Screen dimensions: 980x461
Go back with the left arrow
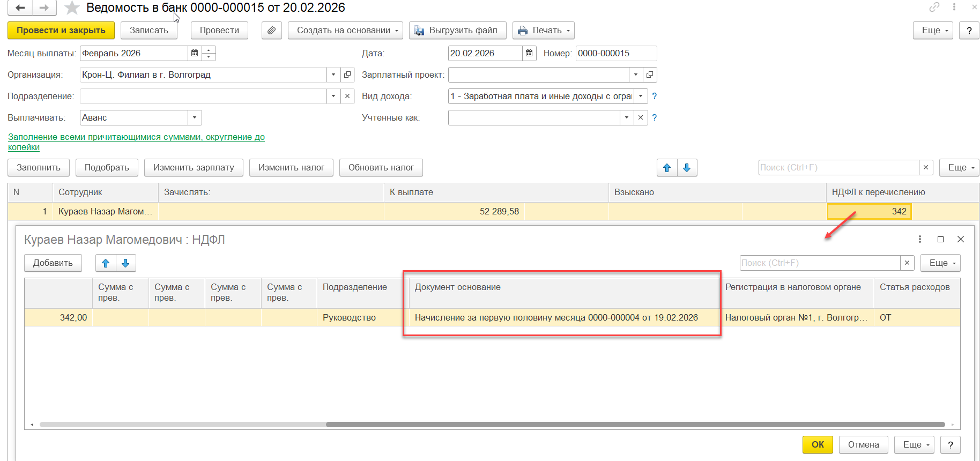(20, 8)
